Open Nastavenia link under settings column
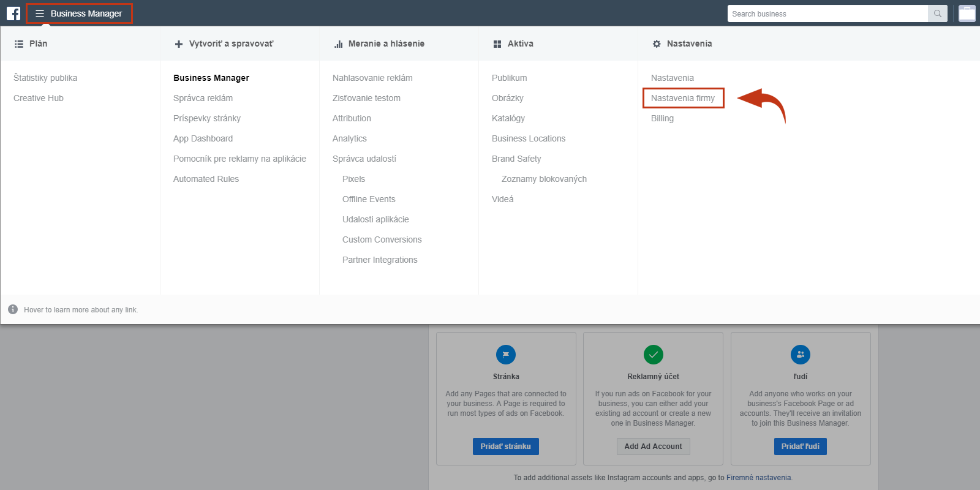The width and height of the screenshot is (980, 490). 673,78
